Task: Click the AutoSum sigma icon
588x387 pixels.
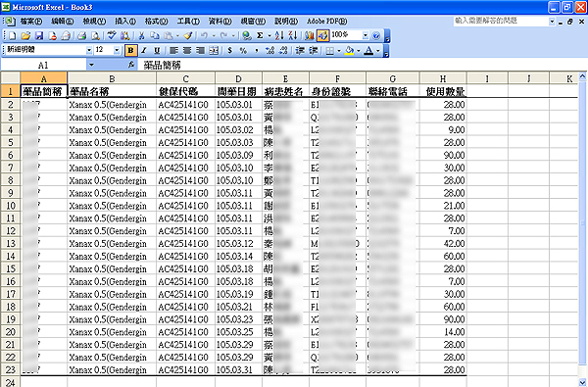Action: [260, 35]
